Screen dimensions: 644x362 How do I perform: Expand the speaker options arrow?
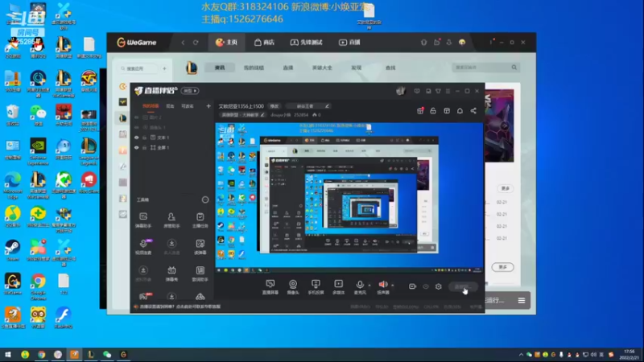393,285
